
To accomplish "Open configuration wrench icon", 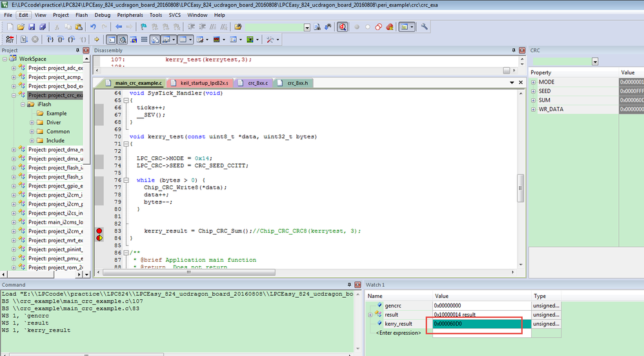I will click(x=424, y=26).
